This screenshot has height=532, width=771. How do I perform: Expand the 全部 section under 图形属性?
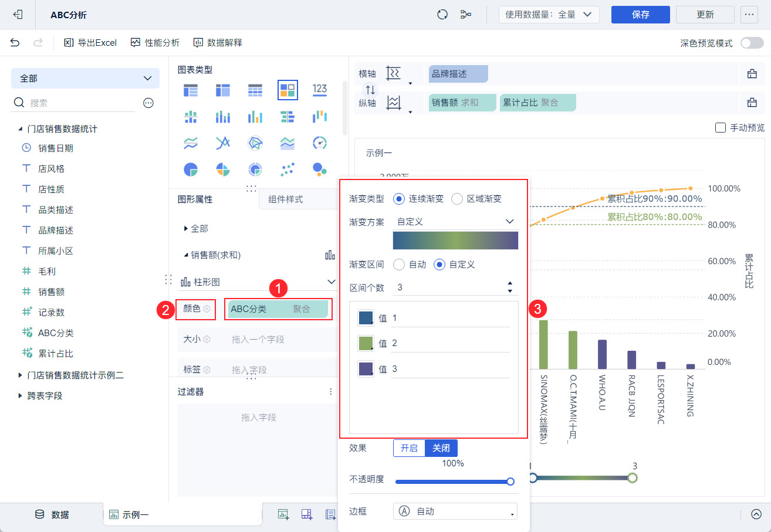pyautogui.click(x=187, y=229)
